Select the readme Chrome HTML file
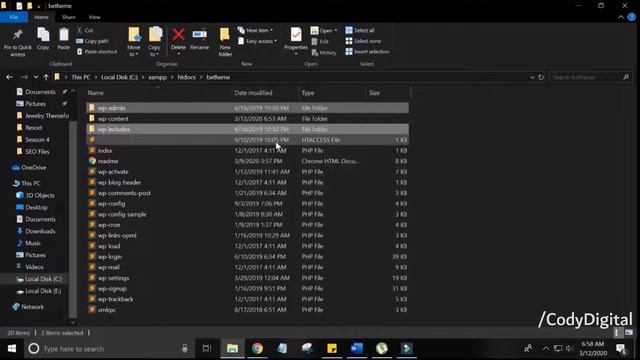 point(247,161)
